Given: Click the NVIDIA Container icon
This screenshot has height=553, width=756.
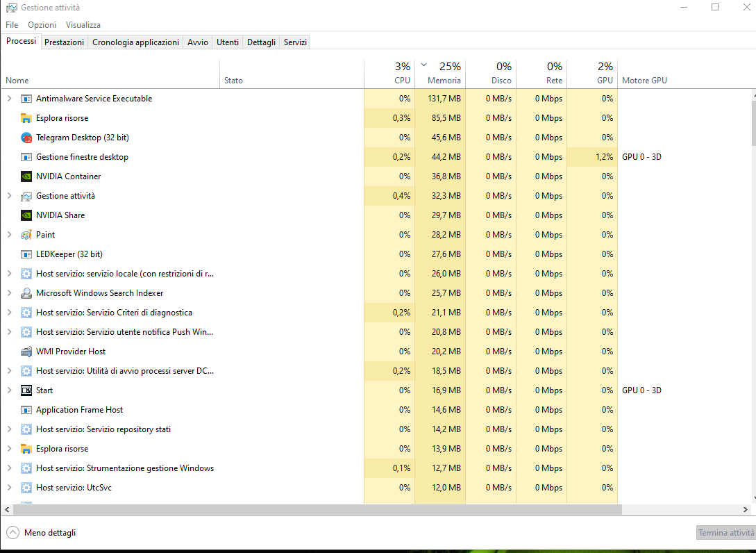Looking at the screenshot, I should pyautogui.click(x=26, y=176).
